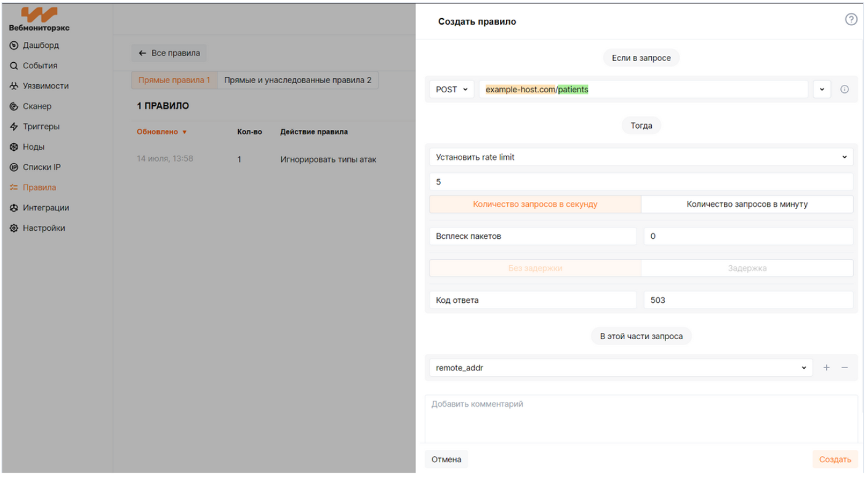Click the 'Создать' button
Screen dimensions: 868x477
pos(835,459)
